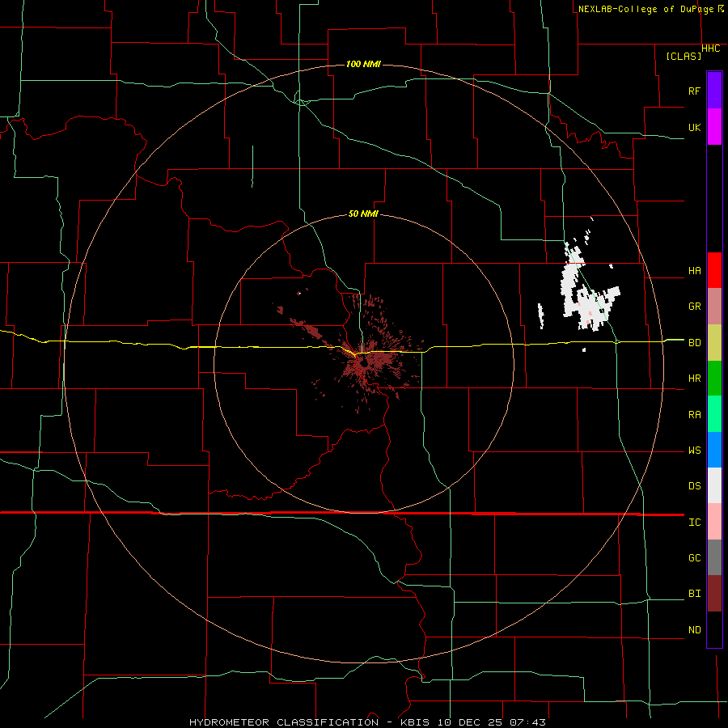Viewport: 728px width, 728px height.
Task: Click the BD yellow legend swatch
Action: (714, 343)
